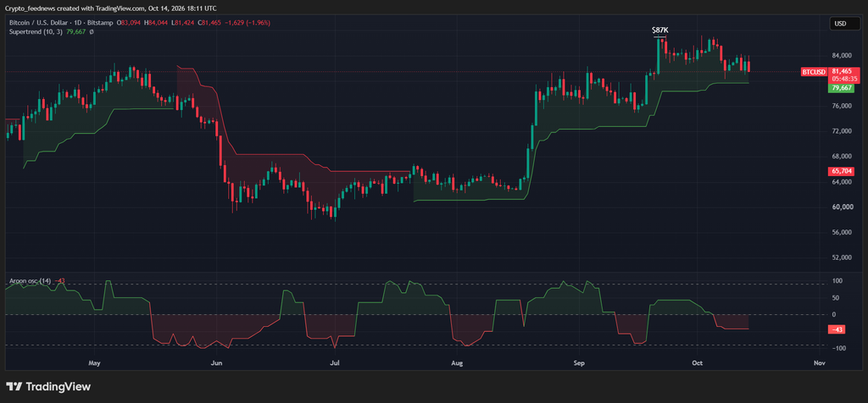
Task: Click the Crypto_feednews created with TradingView.com caption
Action: point(110,8)
